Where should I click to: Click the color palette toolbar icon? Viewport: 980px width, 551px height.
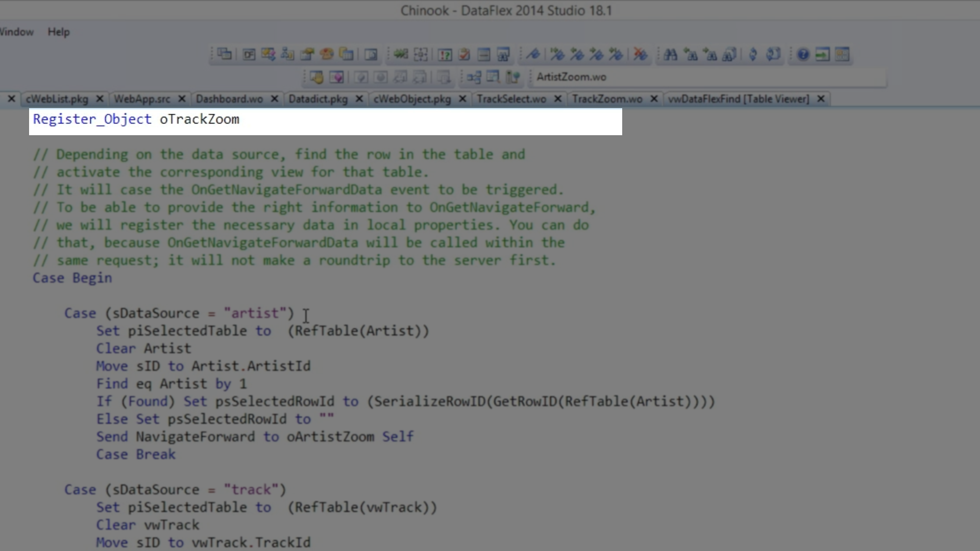[x=327, y=55]
